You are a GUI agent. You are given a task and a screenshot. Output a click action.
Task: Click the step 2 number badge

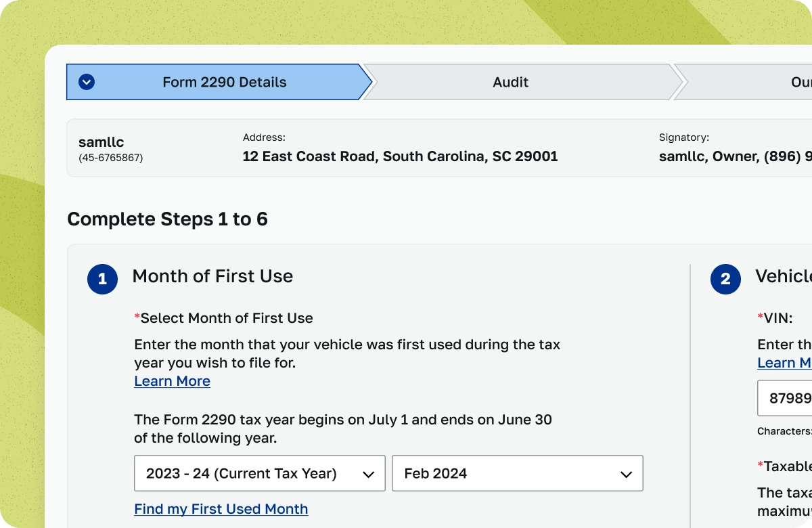pos(725,279)
